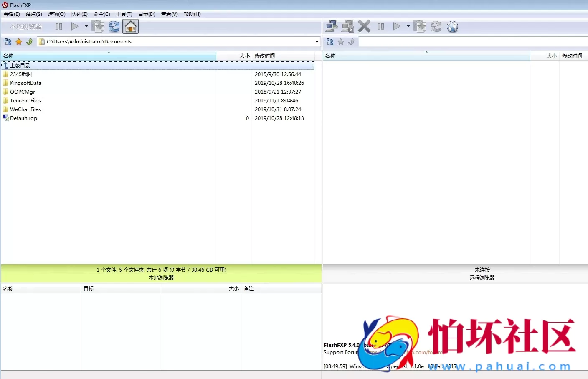Click the Connect icon in the remote toolbar
This screenshot has width=588, height=379.
point(332,26)
